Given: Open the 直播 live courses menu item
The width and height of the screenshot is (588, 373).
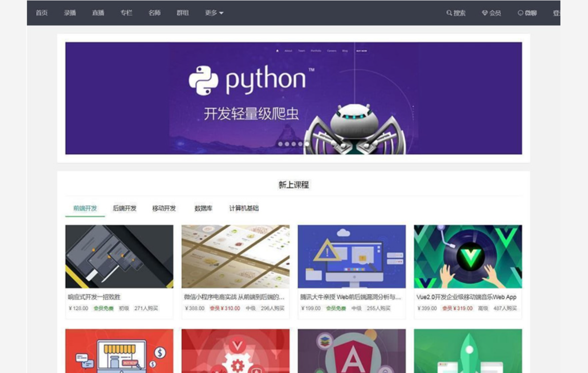Looking at the screenshot, I should (x=98, y=13).
